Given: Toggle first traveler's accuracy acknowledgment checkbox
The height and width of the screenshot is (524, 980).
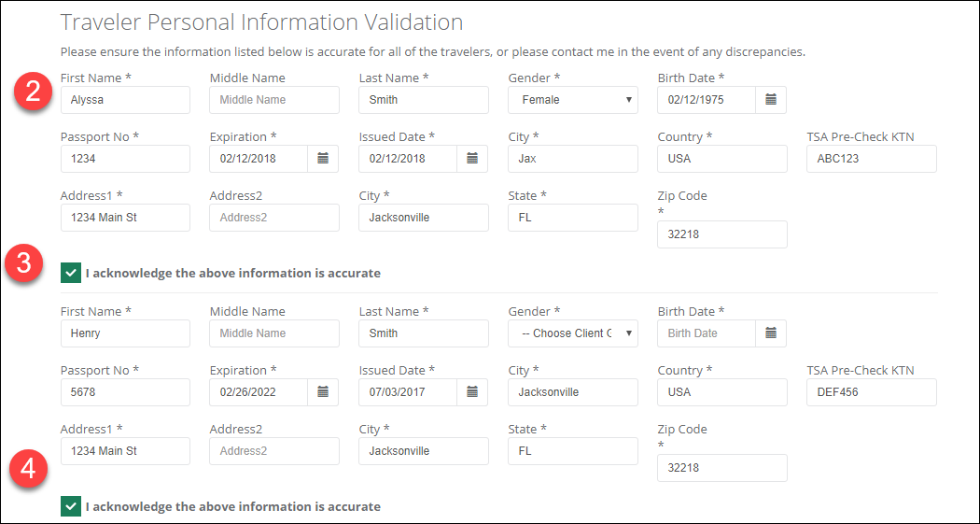Looking at the screenshot, I should (x=71, y=273).
